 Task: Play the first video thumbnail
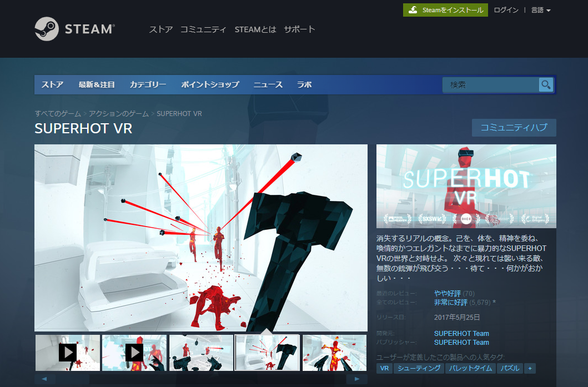tap(68, 353)
